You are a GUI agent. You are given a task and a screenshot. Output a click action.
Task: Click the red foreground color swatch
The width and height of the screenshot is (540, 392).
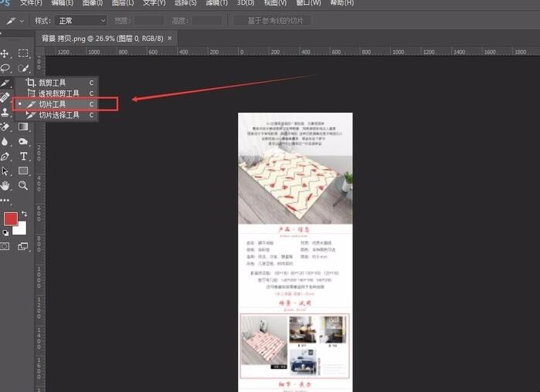[11, 219]
